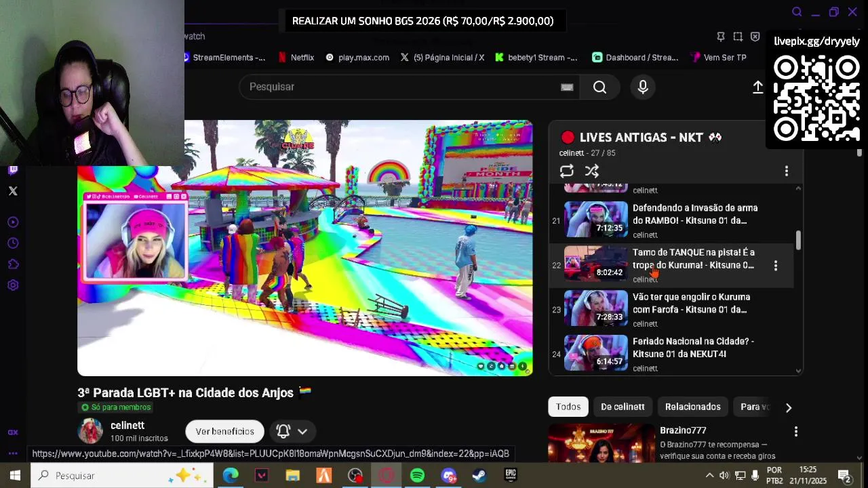868x488 pixels.
Task: Click the 7:28:33 video thumbnail
Action: [596, 308]
